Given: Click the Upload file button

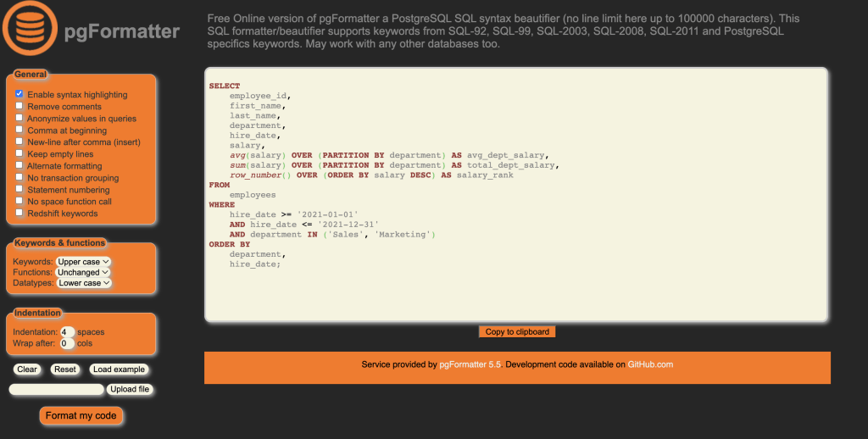Looking at the screenshot, I should (130, 389).
